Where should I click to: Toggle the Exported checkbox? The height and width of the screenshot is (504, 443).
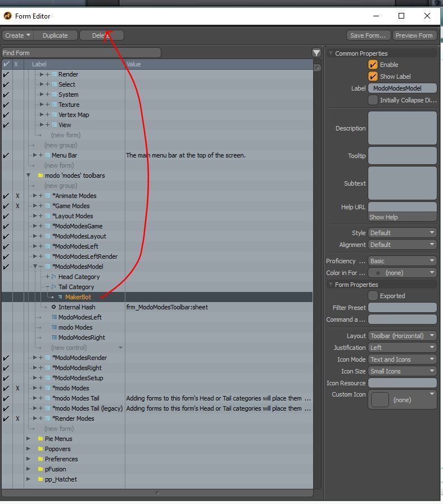(373, 296)
